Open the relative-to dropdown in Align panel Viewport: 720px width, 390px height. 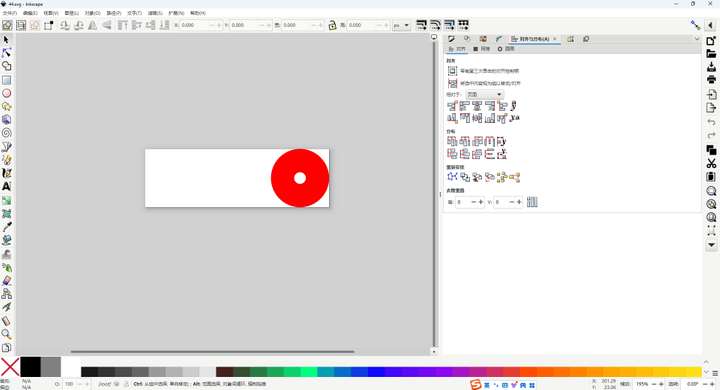point(484,95)
